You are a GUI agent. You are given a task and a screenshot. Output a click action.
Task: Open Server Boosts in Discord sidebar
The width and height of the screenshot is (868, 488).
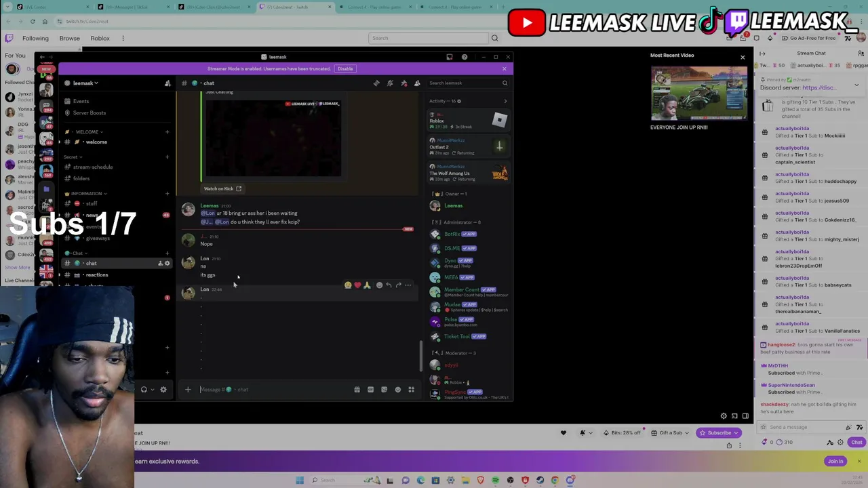89,113
